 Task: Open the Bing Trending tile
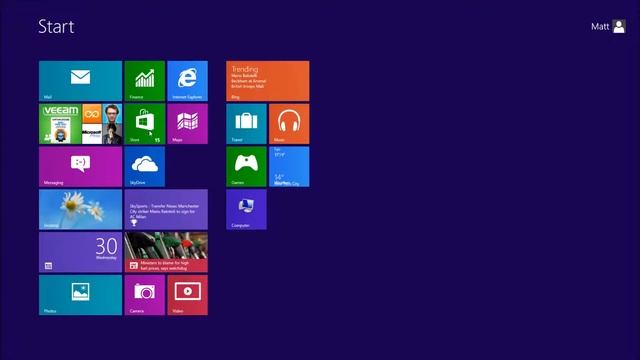[268, 81]
